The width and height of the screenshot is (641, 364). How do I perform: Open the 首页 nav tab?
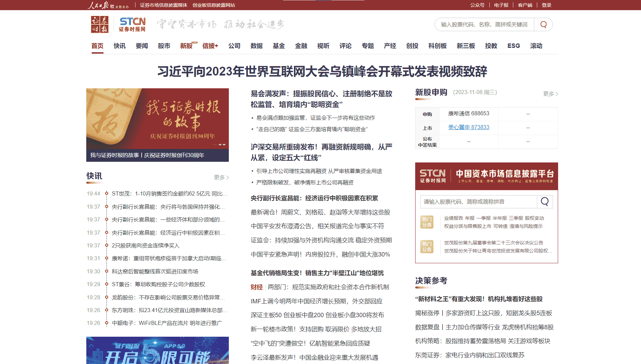click(97, 46)
